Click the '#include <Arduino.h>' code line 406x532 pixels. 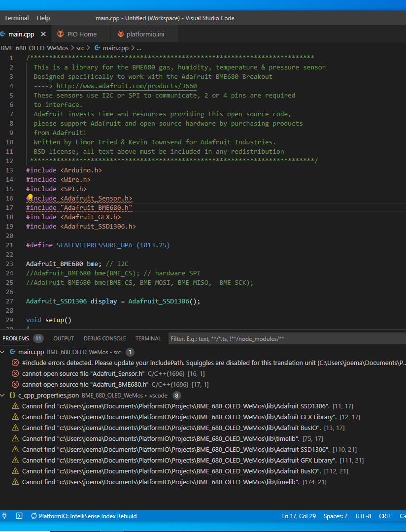pyautogui.click(x=64, y=170)
